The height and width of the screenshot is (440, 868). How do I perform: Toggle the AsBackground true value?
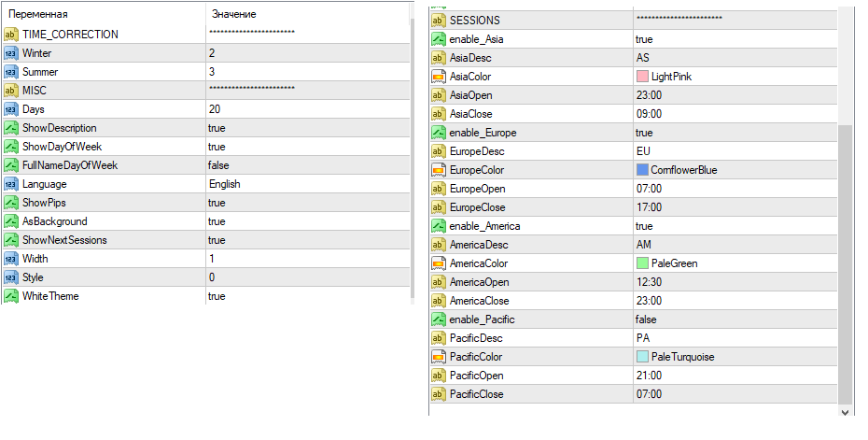coord(217,221)
